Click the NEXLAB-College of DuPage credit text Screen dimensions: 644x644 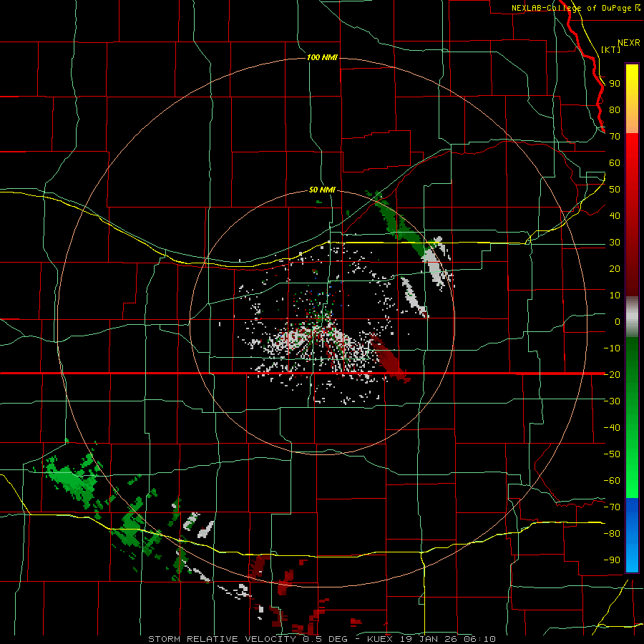pos(575,8)
